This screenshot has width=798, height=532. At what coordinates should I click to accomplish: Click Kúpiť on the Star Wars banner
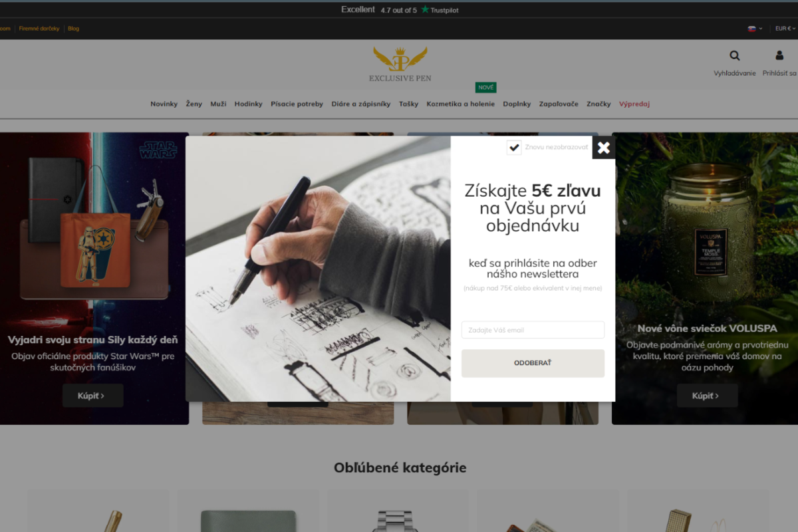click(93, 396)
